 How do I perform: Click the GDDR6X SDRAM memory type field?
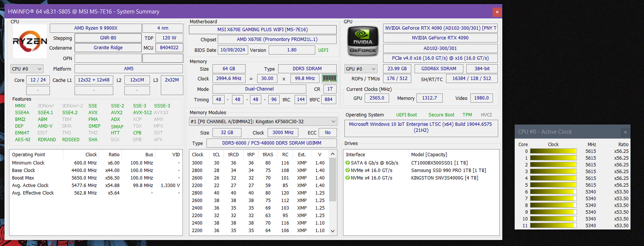(x=439, y=69)
